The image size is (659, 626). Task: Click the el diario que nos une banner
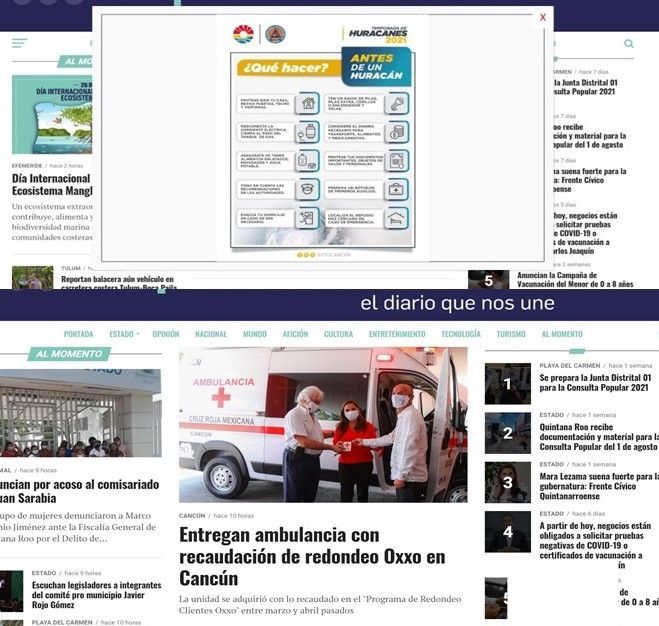tap(457, 303)
